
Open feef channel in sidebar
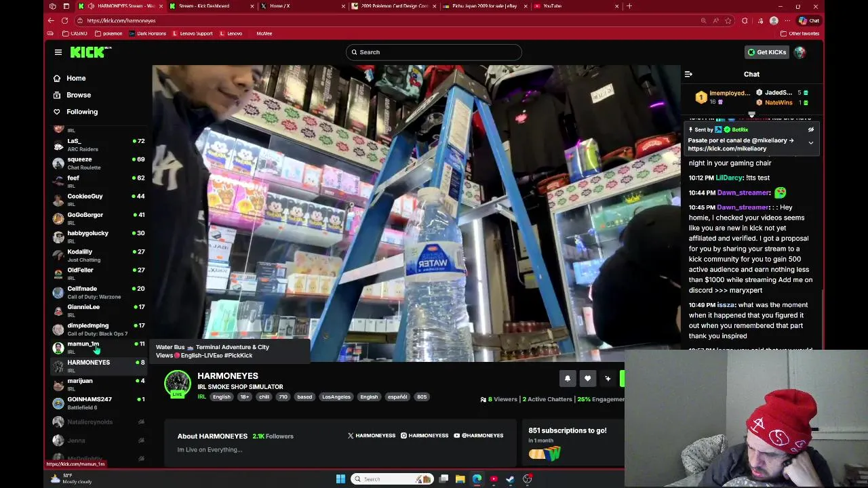tap(99, 182)
